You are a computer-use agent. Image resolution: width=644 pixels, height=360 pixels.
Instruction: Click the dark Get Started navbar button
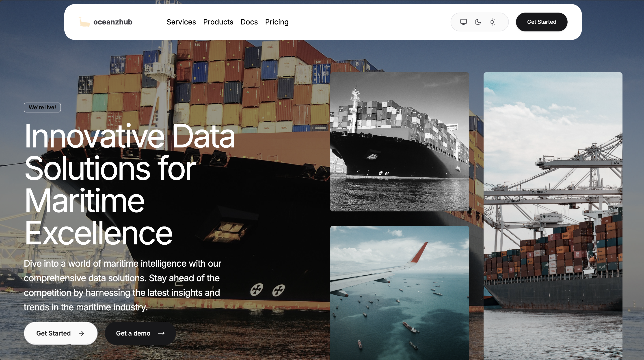542,22
